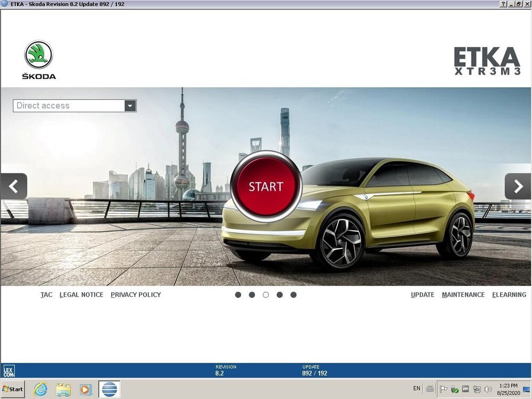Go to previous slide with left arrow
This screenshot has width=532, height=399.
[14, 186]
